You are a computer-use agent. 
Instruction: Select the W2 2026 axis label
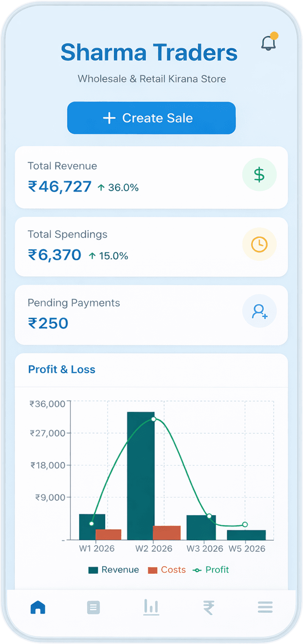(154, 548)
